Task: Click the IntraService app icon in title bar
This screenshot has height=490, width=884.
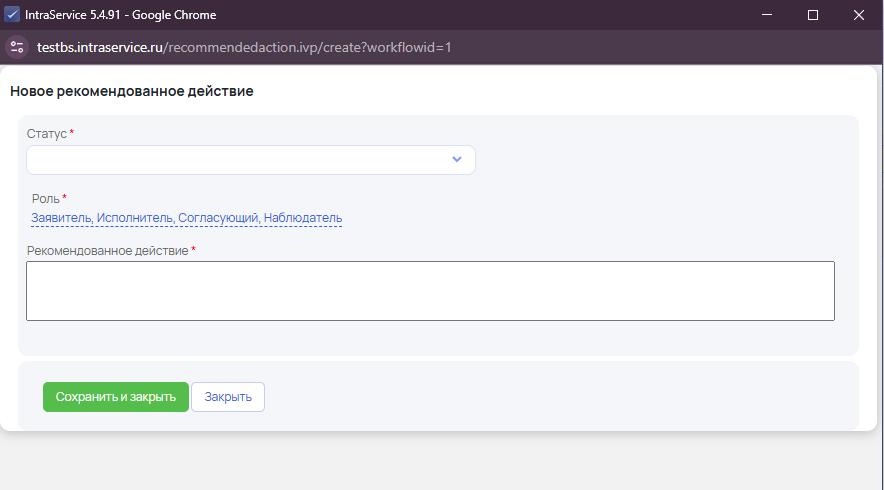Action: [12, 15]
